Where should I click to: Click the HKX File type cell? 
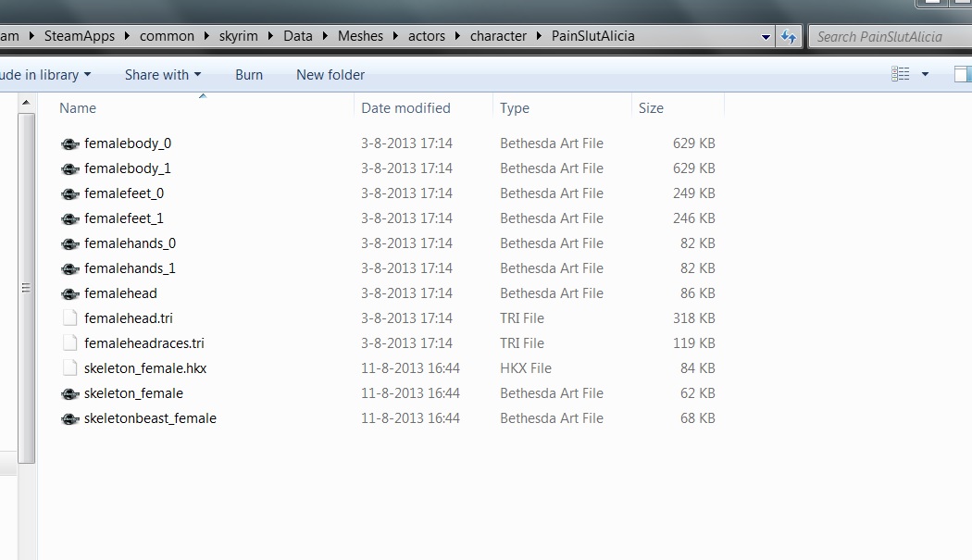[x=526, y=368]
